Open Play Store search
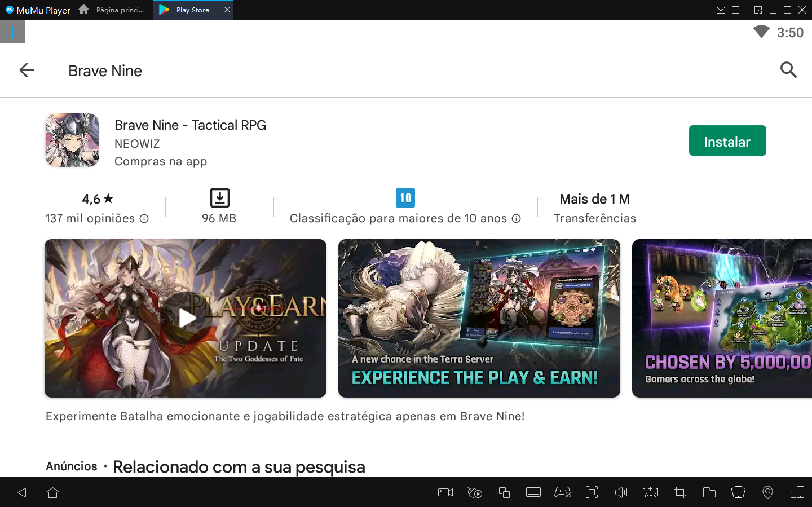Viewport: 812px width, 507px height. click(x=788, y=70)
